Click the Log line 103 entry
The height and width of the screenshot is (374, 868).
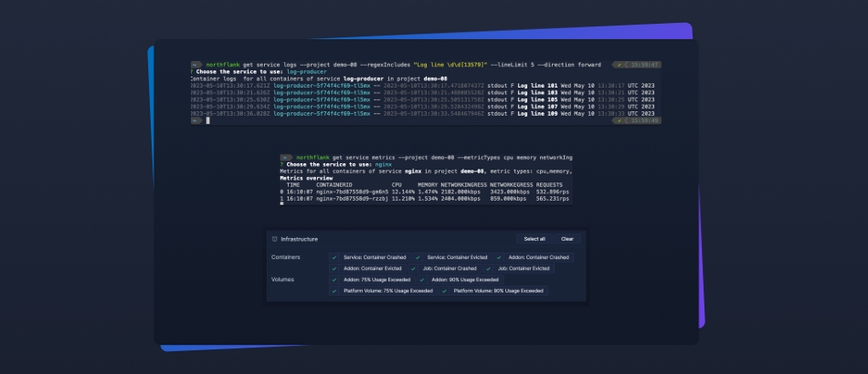[x=537, y=93]
